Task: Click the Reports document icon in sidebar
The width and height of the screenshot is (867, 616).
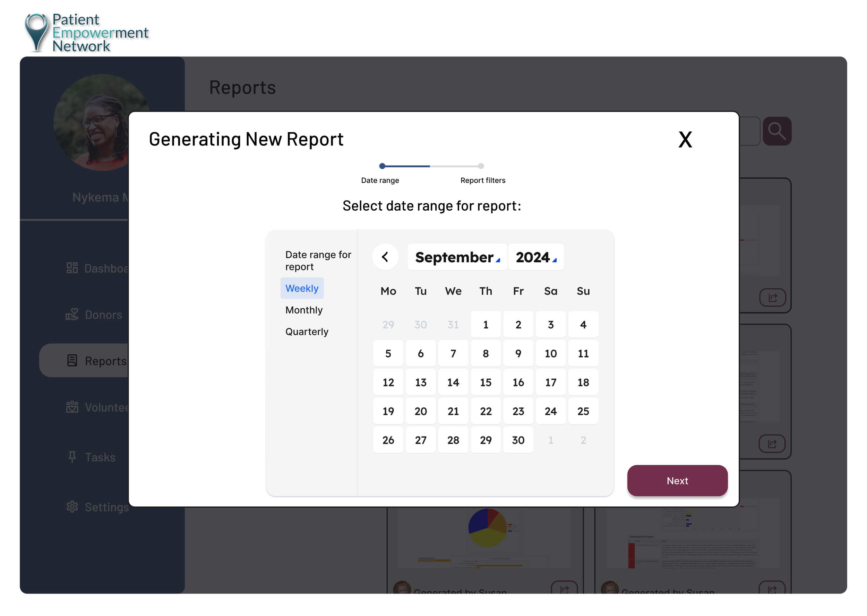Action: click(72, 361)
